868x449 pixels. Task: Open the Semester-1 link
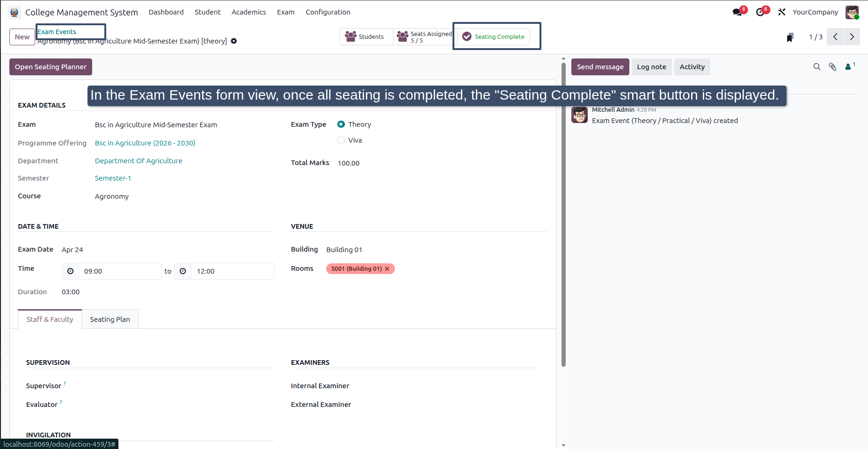[x=113, y=178]
